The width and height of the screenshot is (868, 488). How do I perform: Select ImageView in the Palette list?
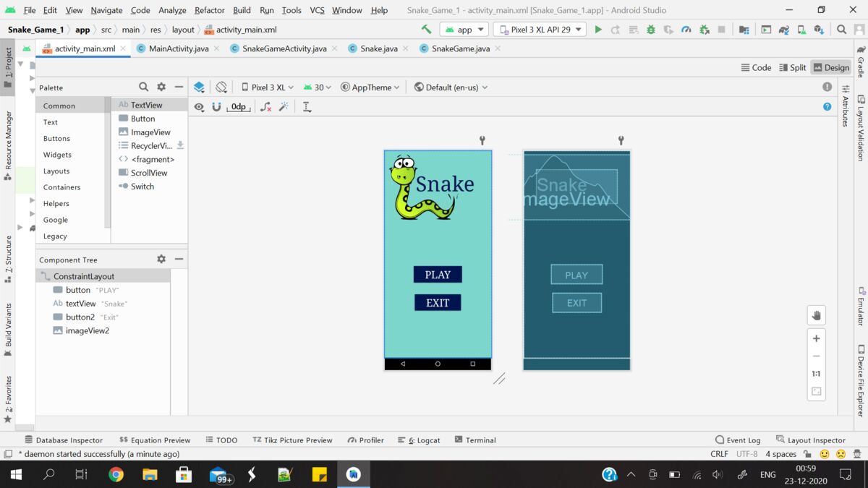150,132
